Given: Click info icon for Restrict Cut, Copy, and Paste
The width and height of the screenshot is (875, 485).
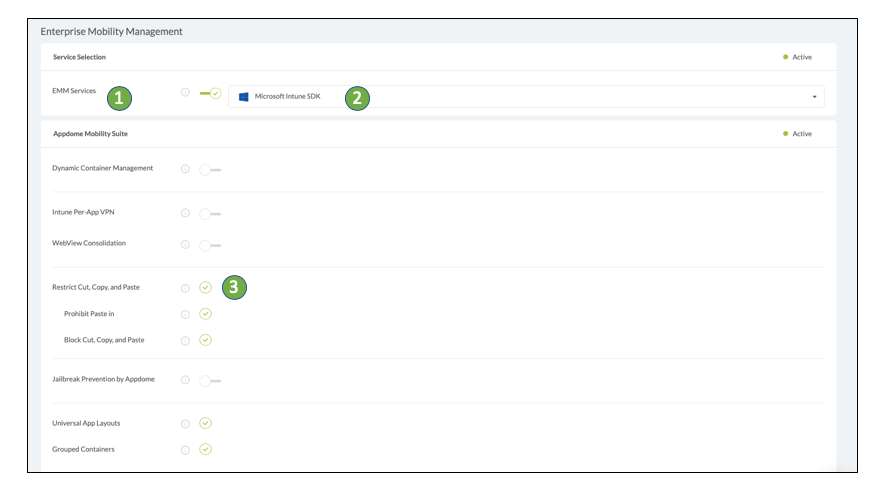Looking at the screenshot, I should 185,288.
